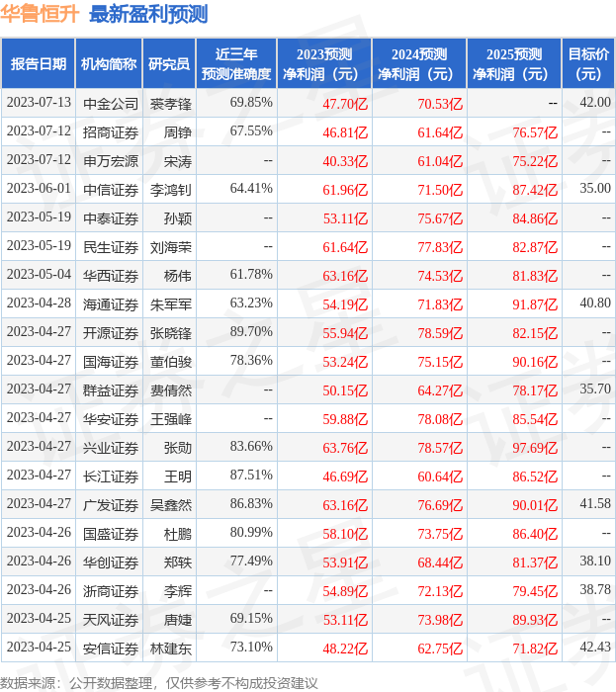
Task: Click the 69.85% accuracy value
Action: 251,103
